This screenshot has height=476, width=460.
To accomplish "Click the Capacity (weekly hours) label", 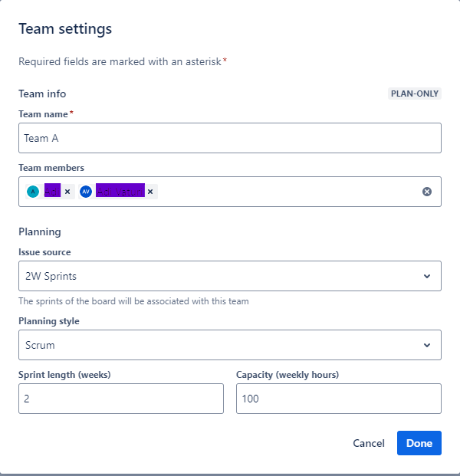I will point(287,375).
